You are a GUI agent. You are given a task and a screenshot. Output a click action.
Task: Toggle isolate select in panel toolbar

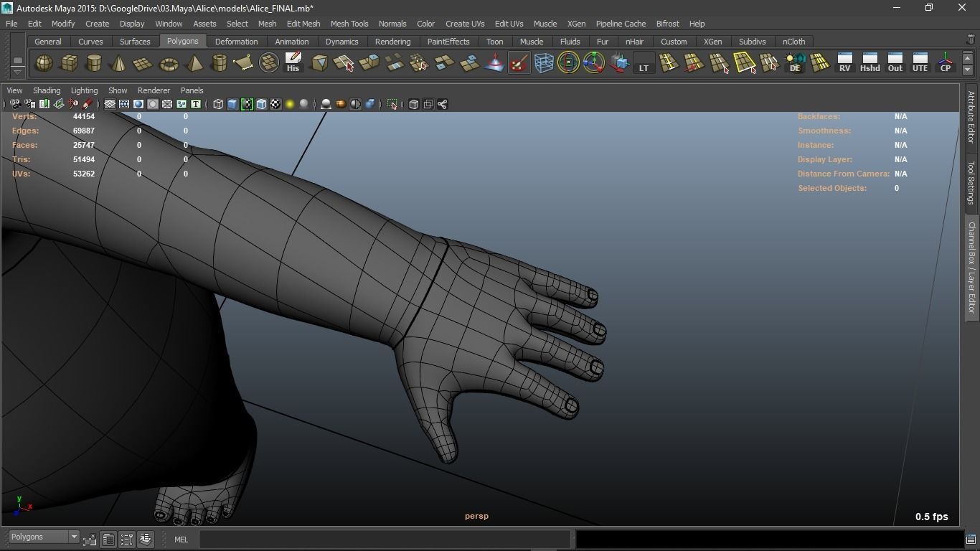pos(392,104)
